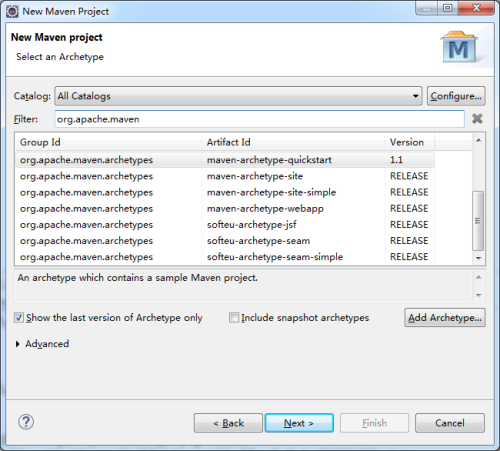500x451 pixels.
Task: Select softeu-archetype-seam row
Action: [x=225, y=241]
